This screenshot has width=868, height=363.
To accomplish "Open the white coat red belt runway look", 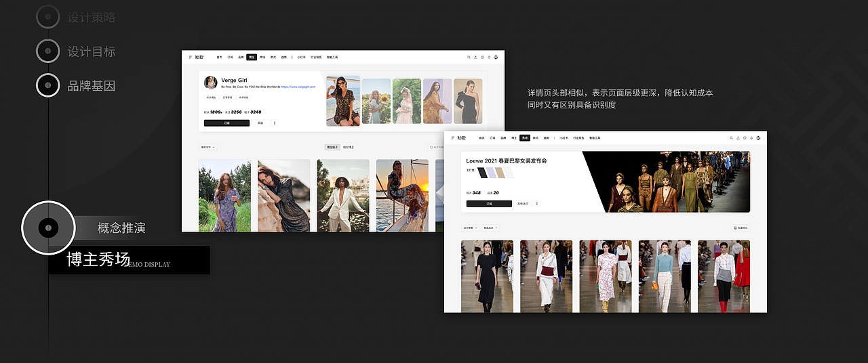I will (547, 276).
